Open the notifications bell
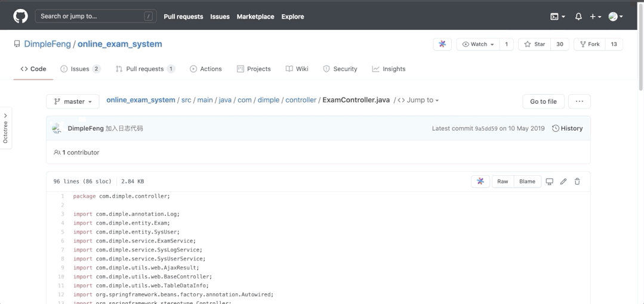This screenshot has width=644, height=304. [x=578, y=17]
